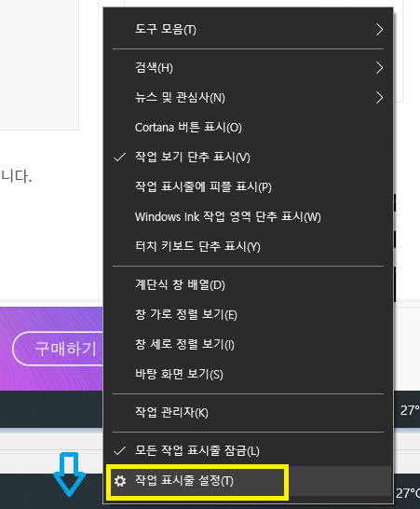Click the checkmark beside 작업 보기 단추 표시
420x509 pixels.
(120, 158)
